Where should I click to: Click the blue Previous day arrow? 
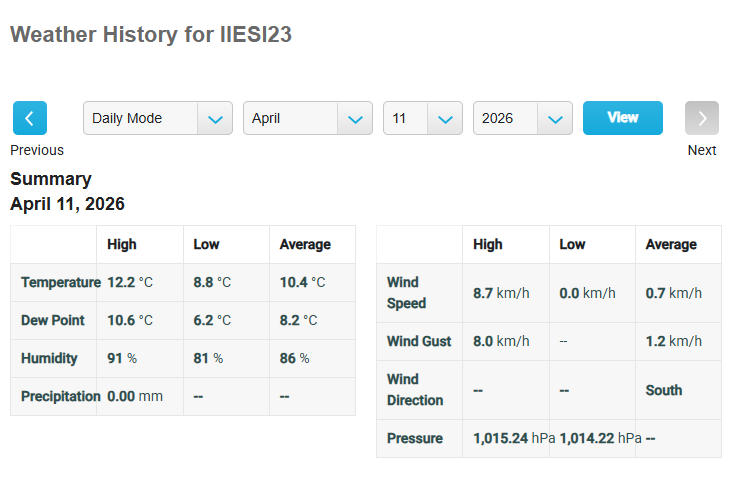(29, 118)
